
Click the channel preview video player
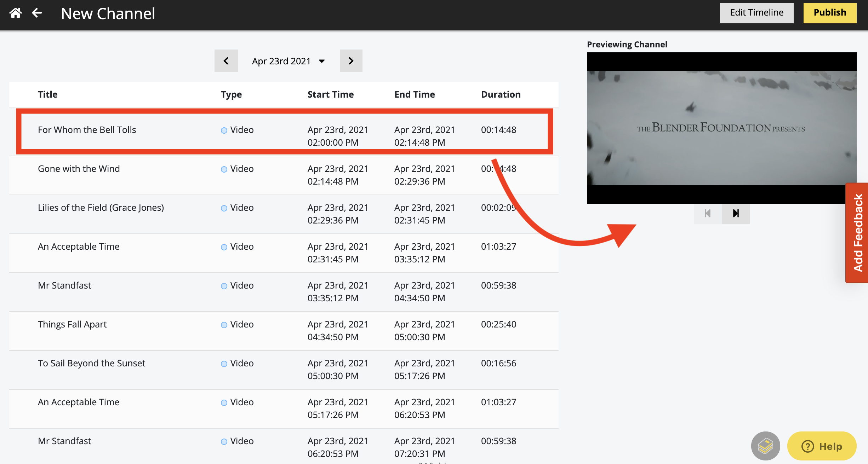tap(721, 128)
